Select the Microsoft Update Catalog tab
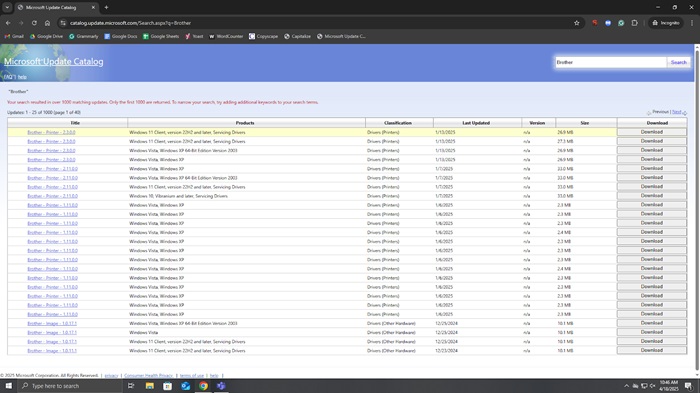Screen dimensions: 700x393 pos(57,7)
